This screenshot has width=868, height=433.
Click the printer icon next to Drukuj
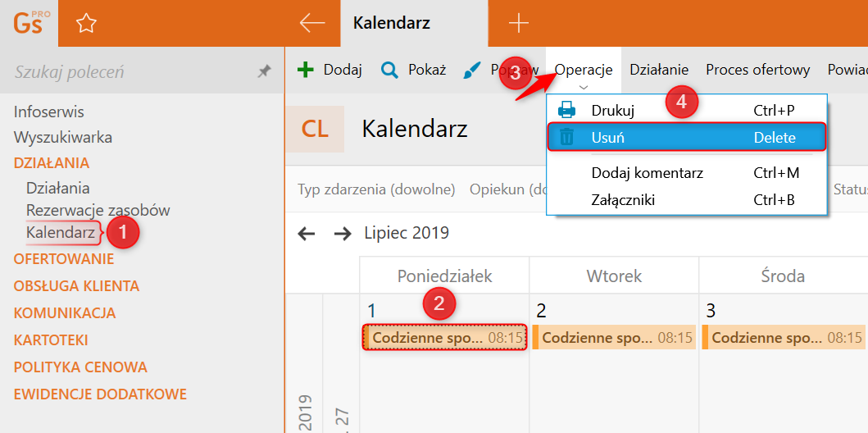[566, 110]
